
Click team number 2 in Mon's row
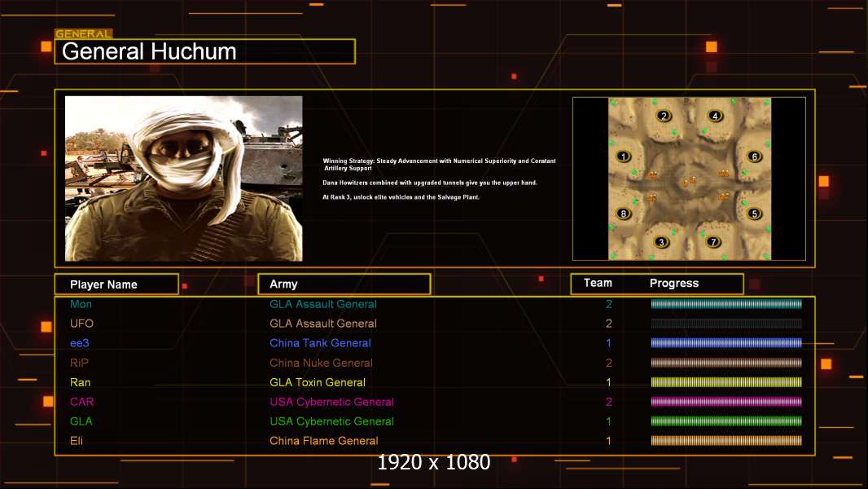608,304
